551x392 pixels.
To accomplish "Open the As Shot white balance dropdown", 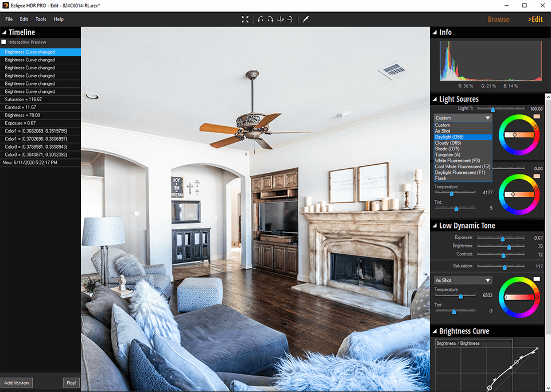I will (x=463, y=280).
